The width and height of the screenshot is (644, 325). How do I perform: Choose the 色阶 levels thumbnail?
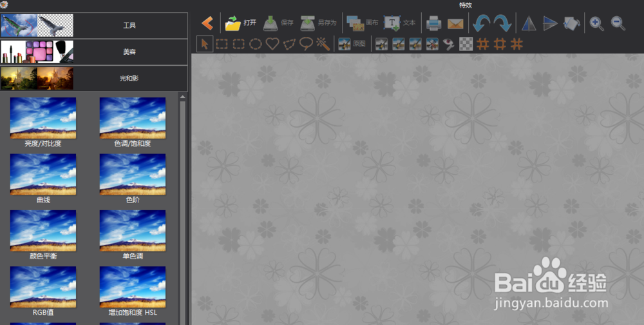click(133, 175)
